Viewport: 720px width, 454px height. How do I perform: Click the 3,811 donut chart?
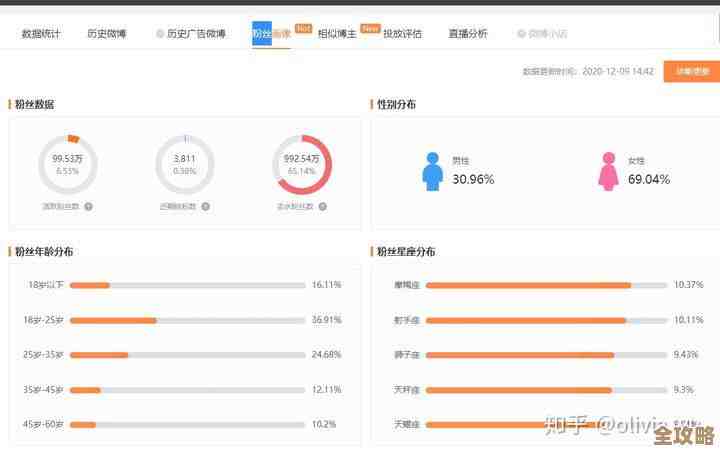[x=185, y=164]
